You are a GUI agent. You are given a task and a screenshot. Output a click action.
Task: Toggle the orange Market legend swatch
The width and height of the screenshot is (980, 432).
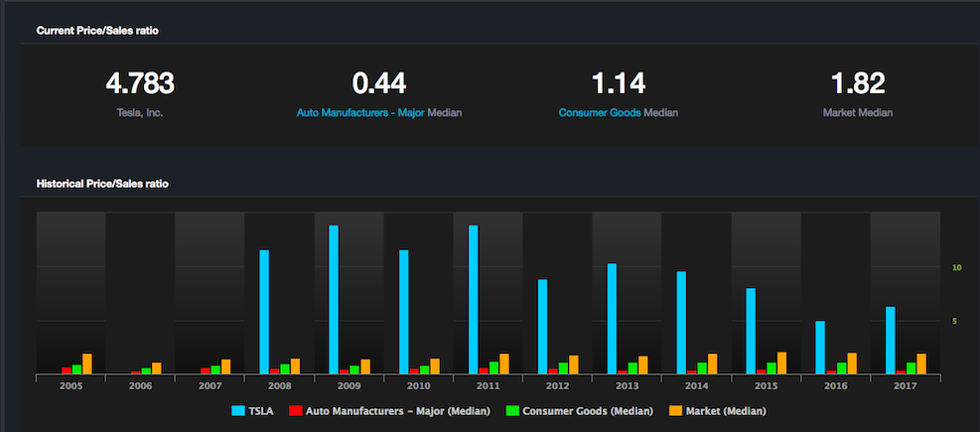pyautogui.click(x=675, y=411)
